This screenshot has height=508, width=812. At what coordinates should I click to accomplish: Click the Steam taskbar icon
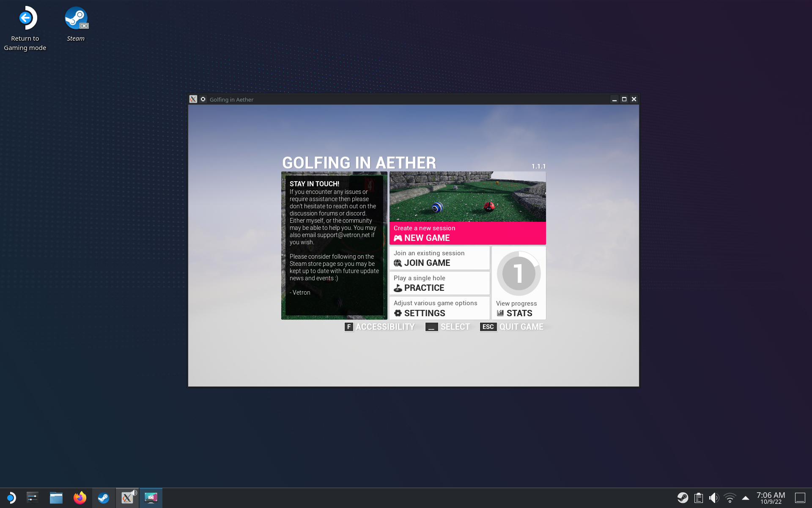pos(104,498)
